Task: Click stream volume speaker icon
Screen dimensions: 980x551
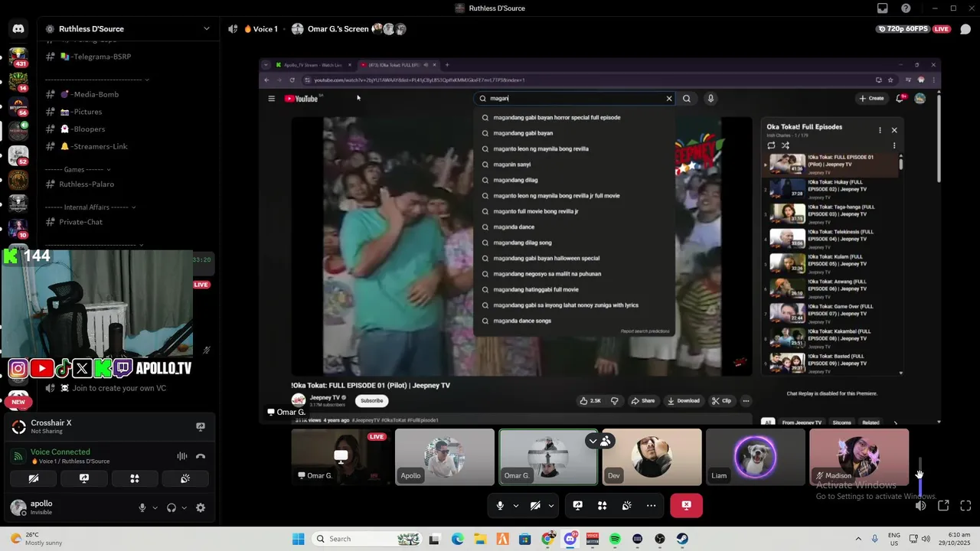Action: point(920,505)
